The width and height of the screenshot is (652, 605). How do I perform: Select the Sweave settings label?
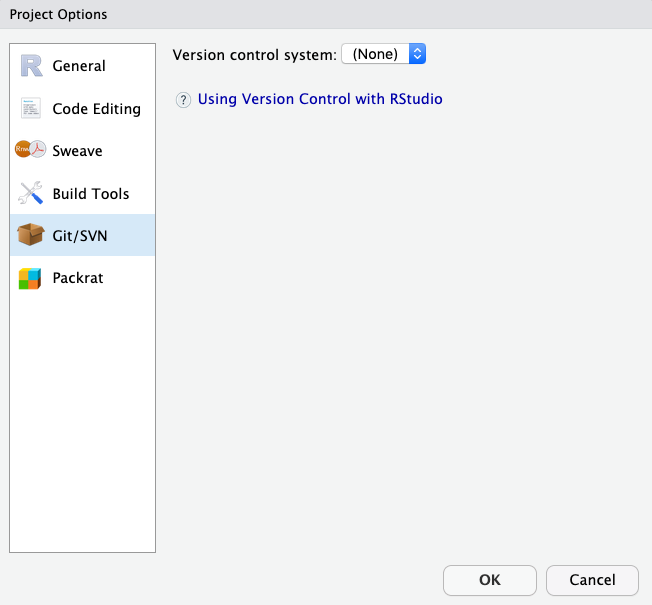(77, 151)
